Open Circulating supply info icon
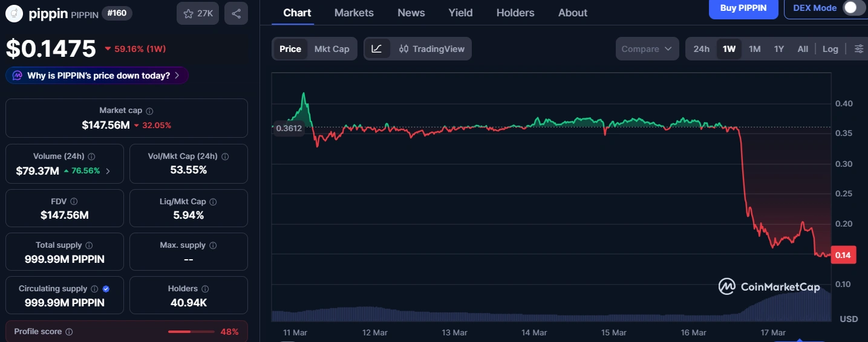This screenshot has height=342, width=868. [x=95, y=289]
